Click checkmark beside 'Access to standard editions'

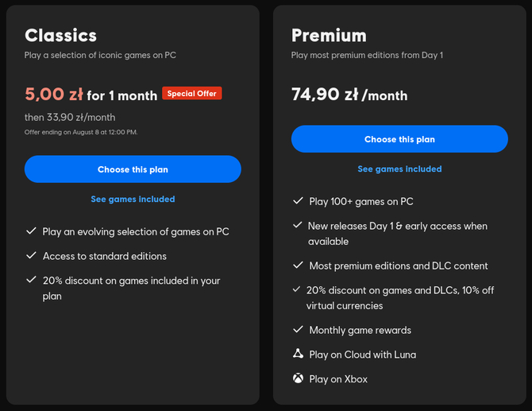pyautogui.click(x=31, y=256)
